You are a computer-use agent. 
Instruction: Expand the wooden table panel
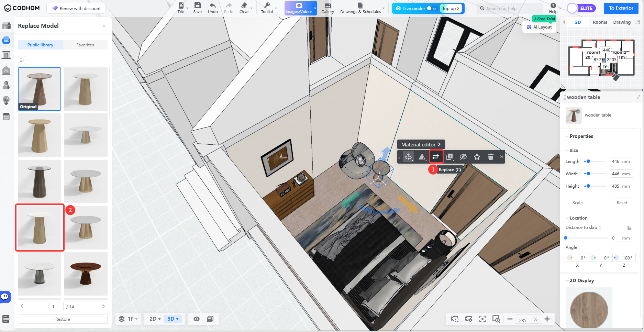coord(639,97)
